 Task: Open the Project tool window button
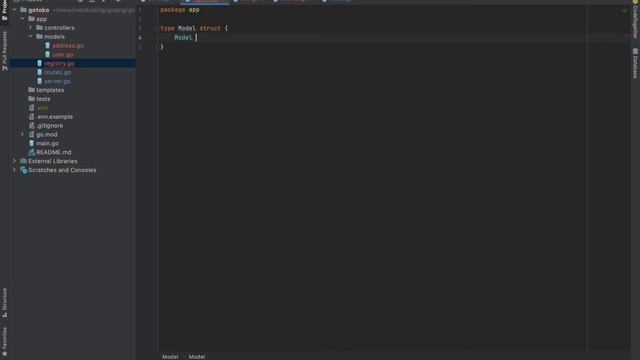pos(4,11)
